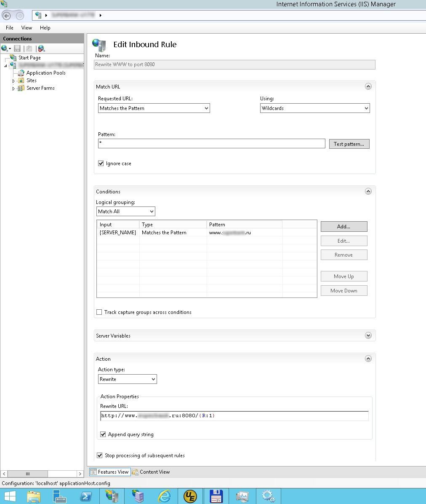Collapse the Conditions section
Image resolution: width=426 pixels, height=504 pixels.
368,191
